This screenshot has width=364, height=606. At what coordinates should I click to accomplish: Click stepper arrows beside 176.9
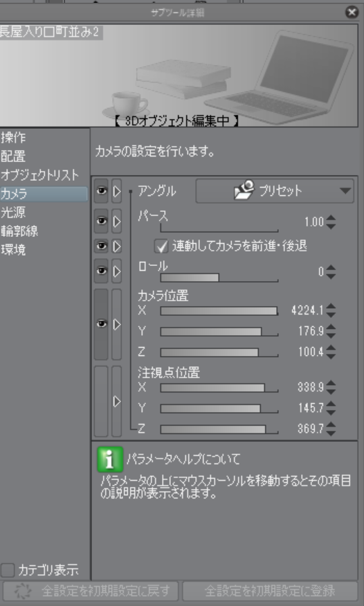click(331, 331)
